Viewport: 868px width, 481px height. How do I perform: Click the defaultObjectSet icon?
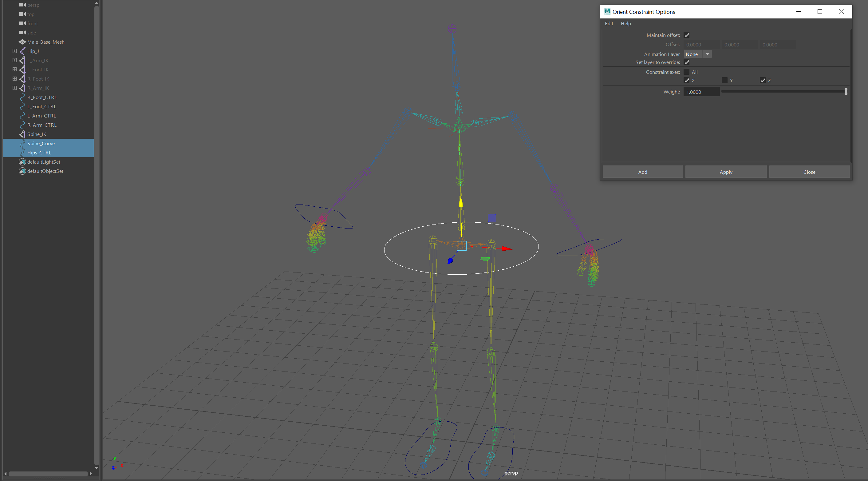tap(22, 171)
